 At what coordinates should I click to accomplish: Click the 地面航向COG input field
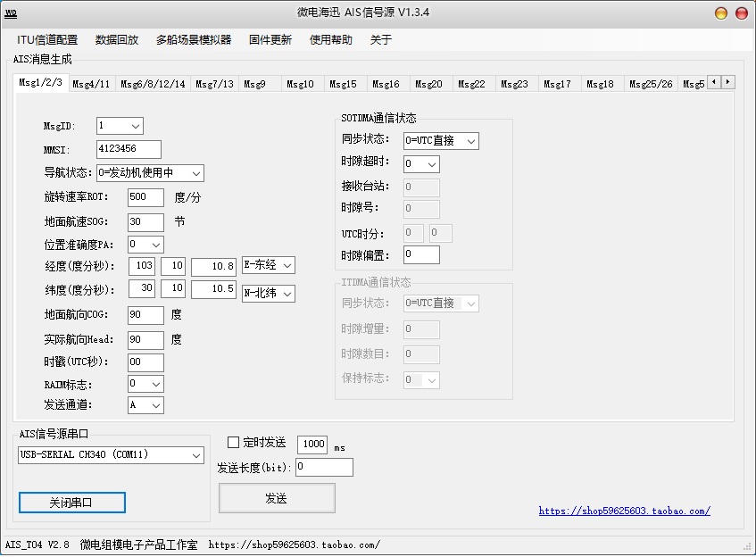145,315
